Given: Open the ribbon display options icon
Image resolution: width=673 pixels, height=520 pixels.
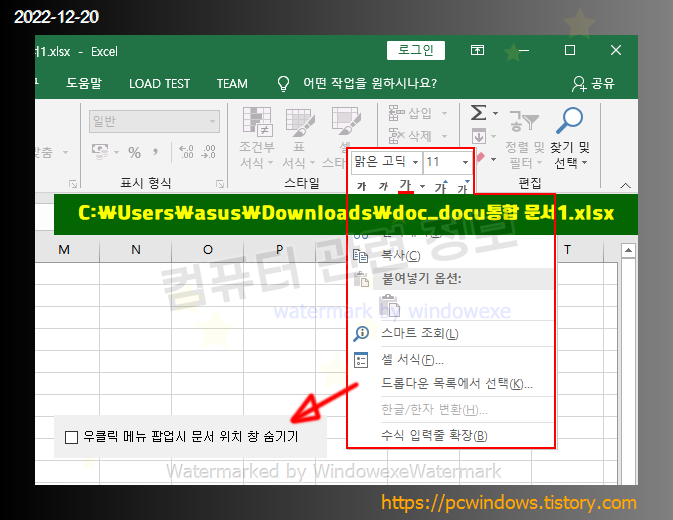Looking at the screenshot, I should (x=477, y=50).
